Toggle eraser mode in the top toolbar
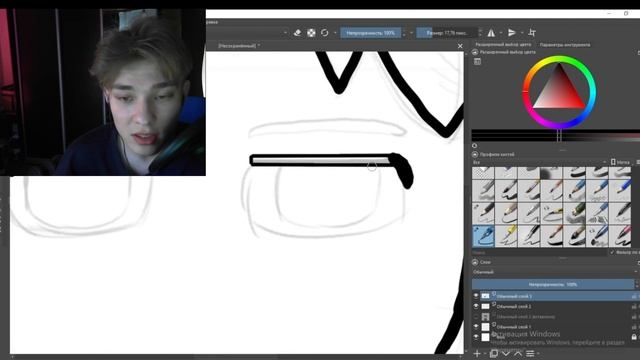This screenshot has width=640, height=360. pos(297,33)
